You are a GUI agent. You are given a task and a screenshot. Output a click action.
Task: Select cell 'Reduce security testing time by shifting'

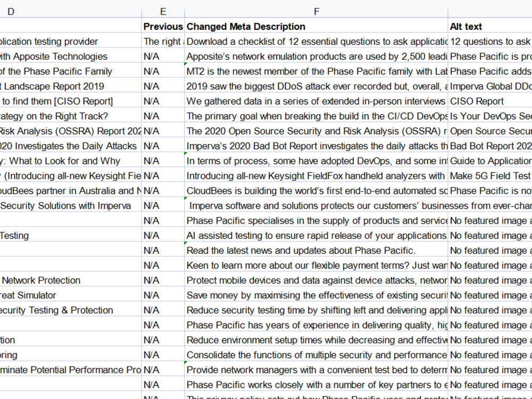(316, 310)
